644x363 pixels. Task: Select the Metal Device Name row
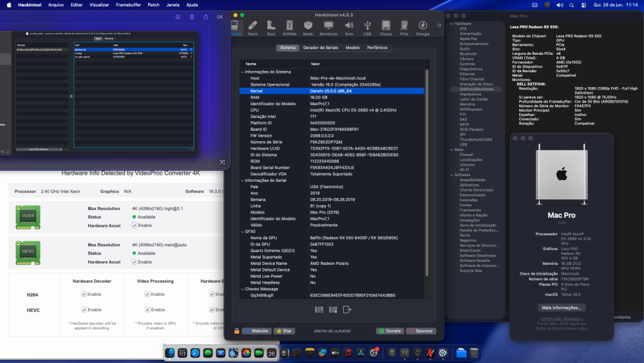(x=332, y=264)
